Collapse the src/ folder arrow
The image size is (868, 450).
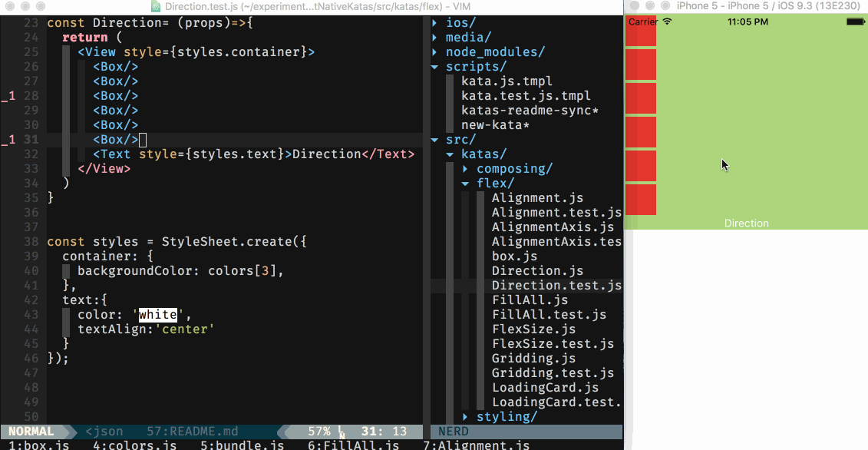pos(434,140)
